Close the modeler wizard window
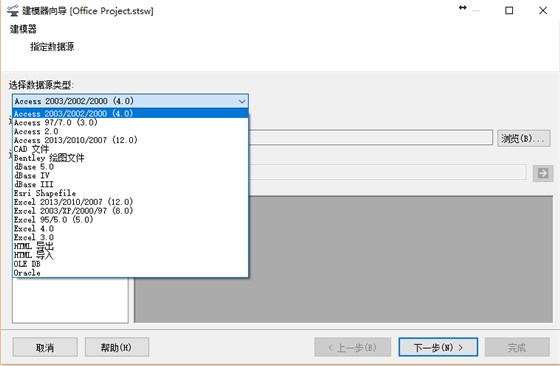Image resolution: width=560 pixels, height=366 pixels. point(543,10)
